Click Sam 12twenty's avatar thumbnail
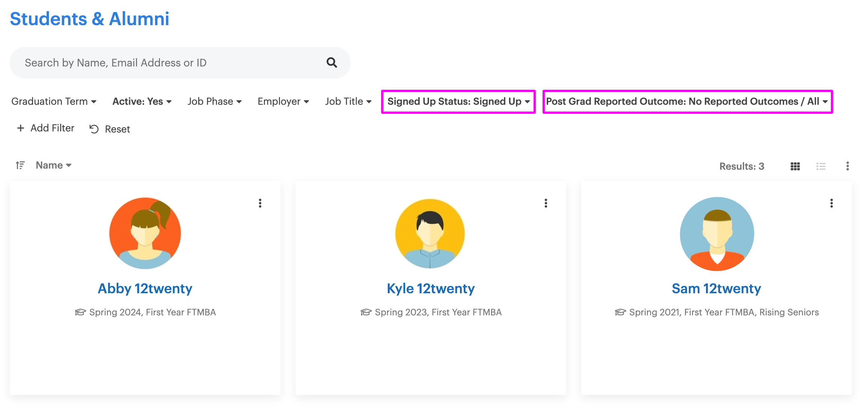Image resolution: width=868 pixels, height=410 pixels. click(716, 234)
